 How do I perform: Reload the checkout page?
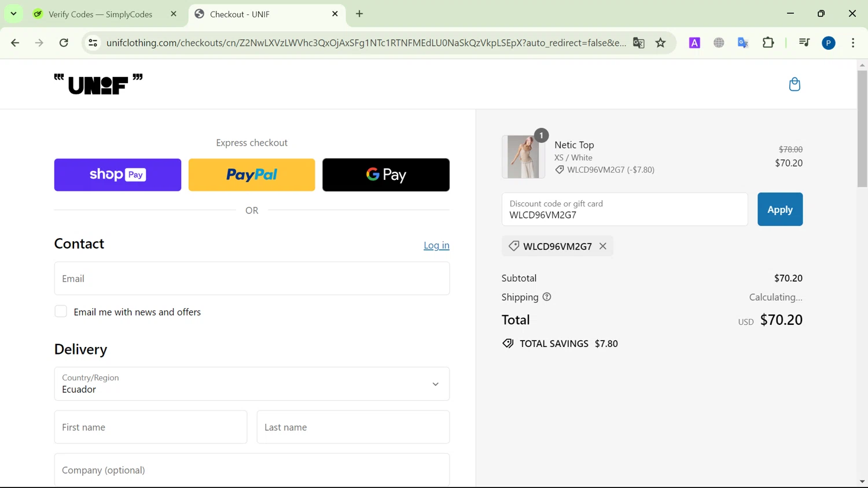64,43
